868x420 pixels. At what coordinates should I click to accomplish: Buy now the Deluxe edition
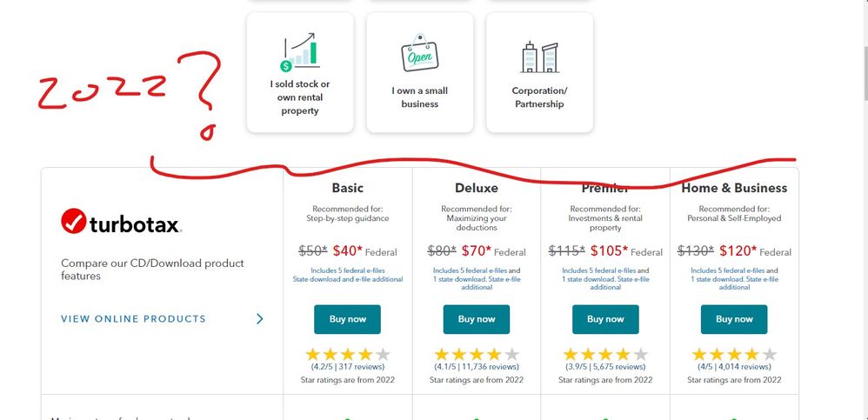tap(477, 319)
